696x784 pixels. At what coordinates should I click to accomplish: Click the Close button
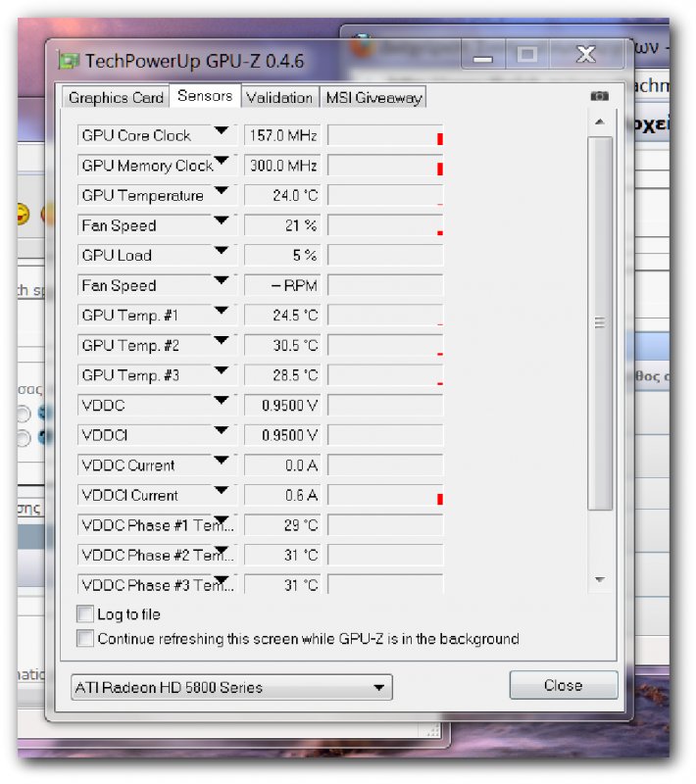(564, 685)
